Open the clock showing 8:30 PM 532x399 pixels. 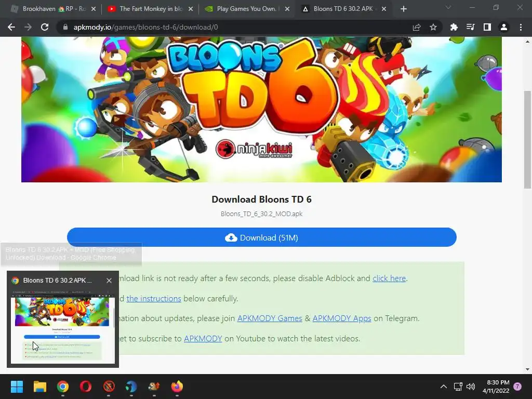pos(496,387)
